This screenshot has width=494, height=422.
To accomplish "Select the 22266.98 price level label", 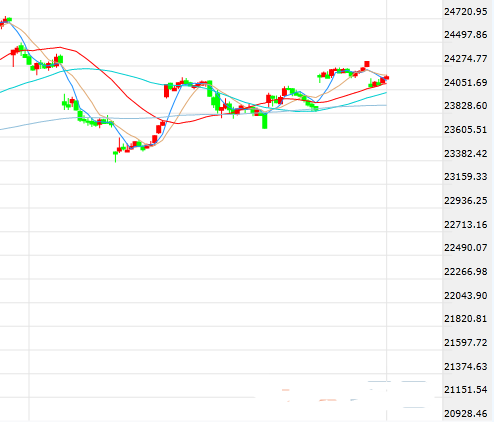I will pyautogui.click(x=465, y=272).
